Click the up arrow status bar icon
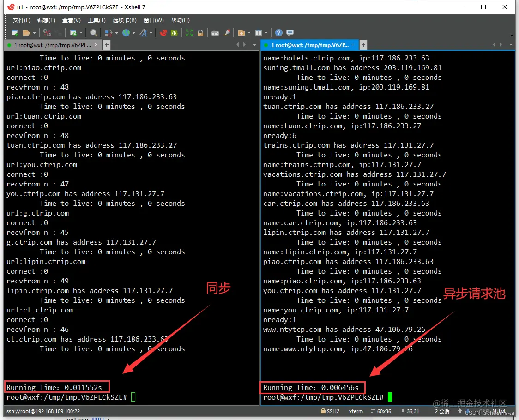The image size is (519, 420). [x=460, y=411]
